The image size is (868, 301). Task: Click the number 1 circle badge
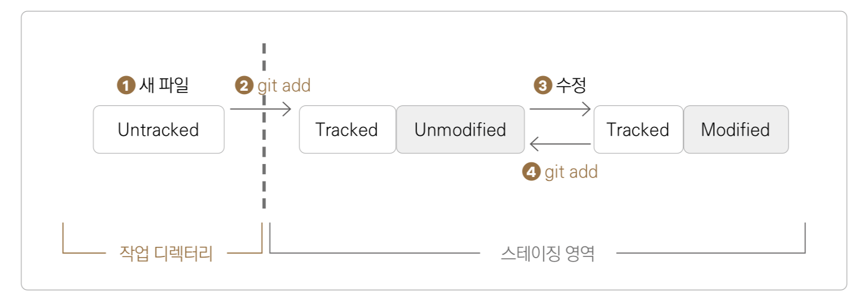[x=126, y=86]
